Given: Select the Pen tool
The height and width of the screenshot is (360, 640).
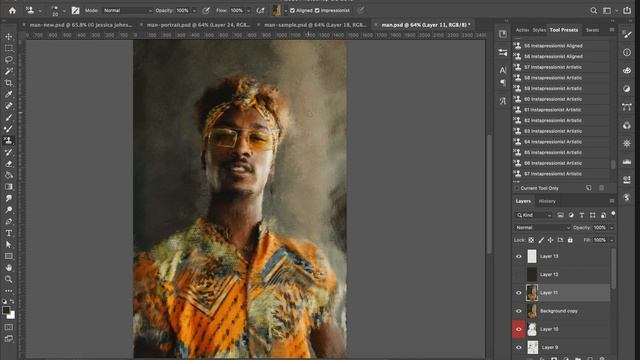Looking at the screenshot, I should pyautogui.click(x=9, y=222).
